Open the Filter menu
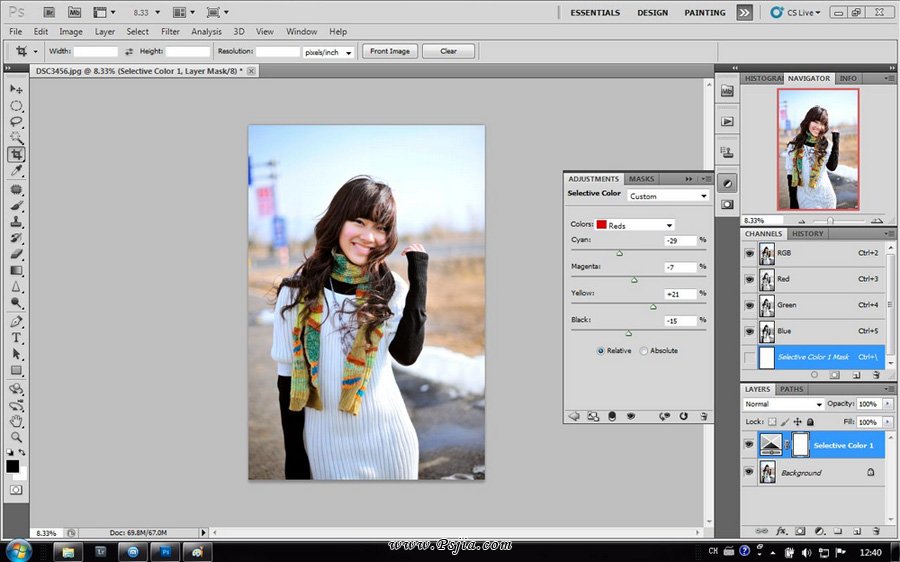 171,32
